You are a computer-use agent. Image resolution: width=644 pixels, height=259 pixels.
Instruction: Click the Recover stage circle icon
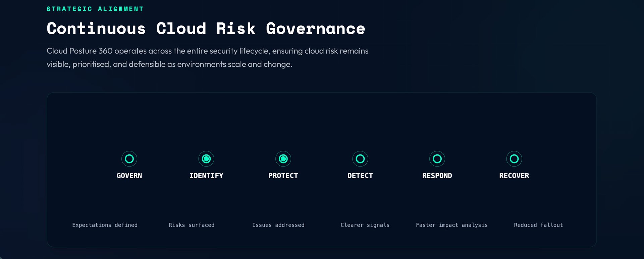514,159
